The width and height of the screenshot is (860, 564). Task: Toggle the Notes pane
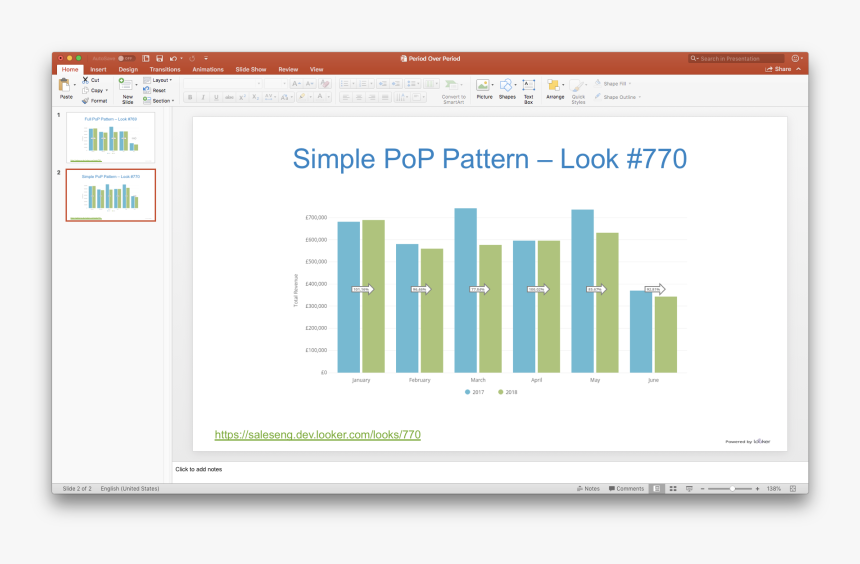pos(588,488)
